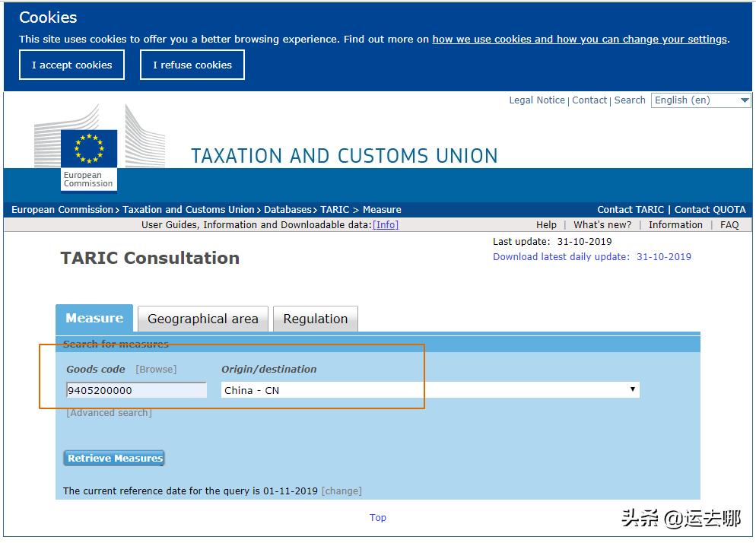Open the cookie settings information link
Viewport: 756px width, 543px height.
pos(580,39)
